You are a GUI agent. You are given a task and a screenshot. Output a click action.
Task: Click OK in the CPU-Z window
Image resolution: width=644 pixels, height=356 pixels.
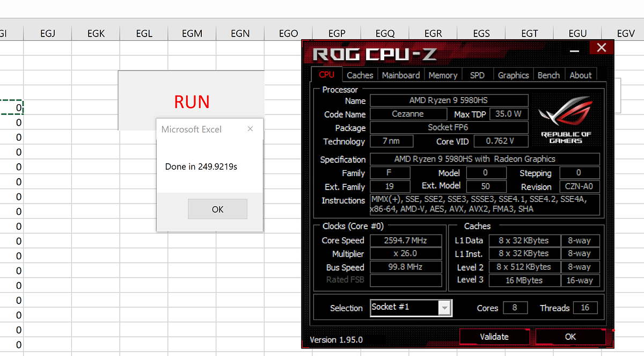click(x=570, y=337)
